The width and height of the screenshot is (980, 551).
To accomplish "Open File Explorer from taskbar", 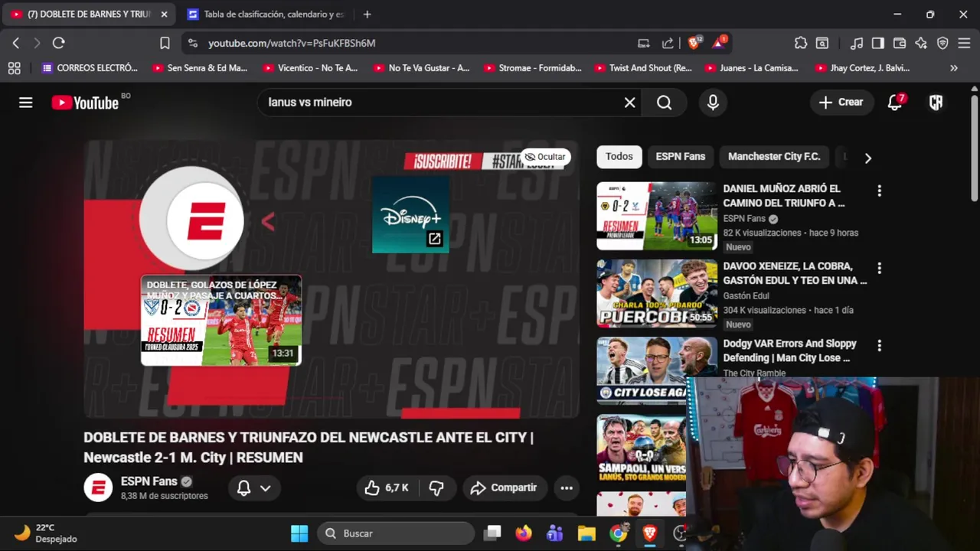I will (x=586, y=533).
